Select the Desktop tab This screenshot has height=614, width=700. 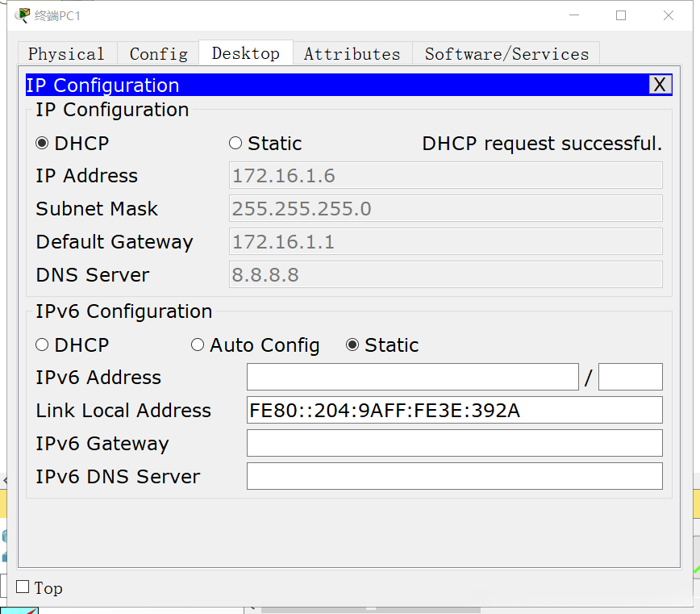tap(245, 53)
